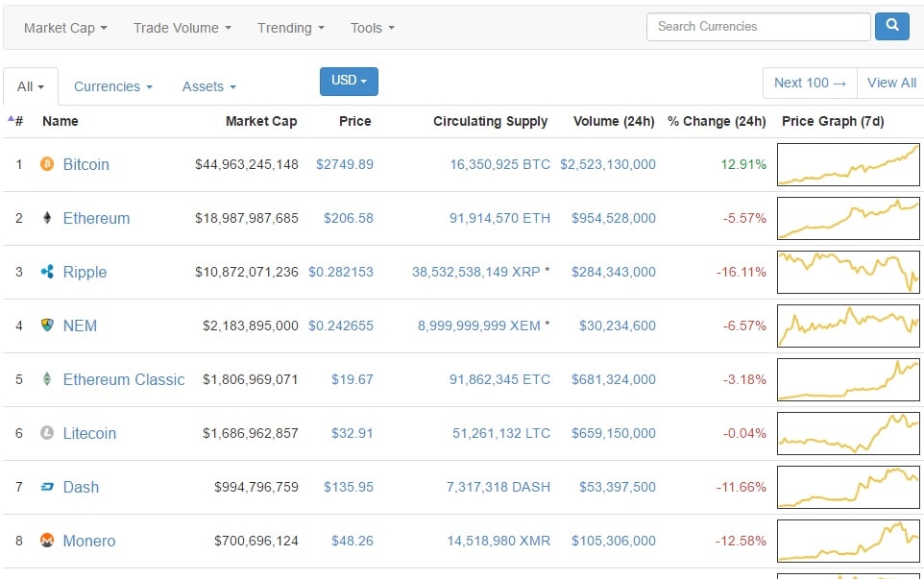Click the Dash logo icon

point(47,487)
